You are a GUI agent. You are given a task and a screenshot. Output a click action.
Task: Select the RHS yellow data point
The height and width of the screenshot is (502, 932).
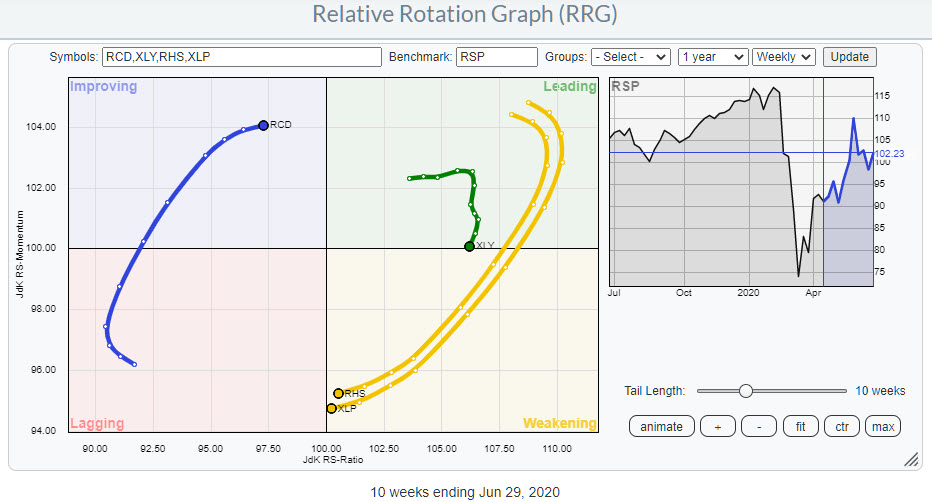(x=338, y=393)
